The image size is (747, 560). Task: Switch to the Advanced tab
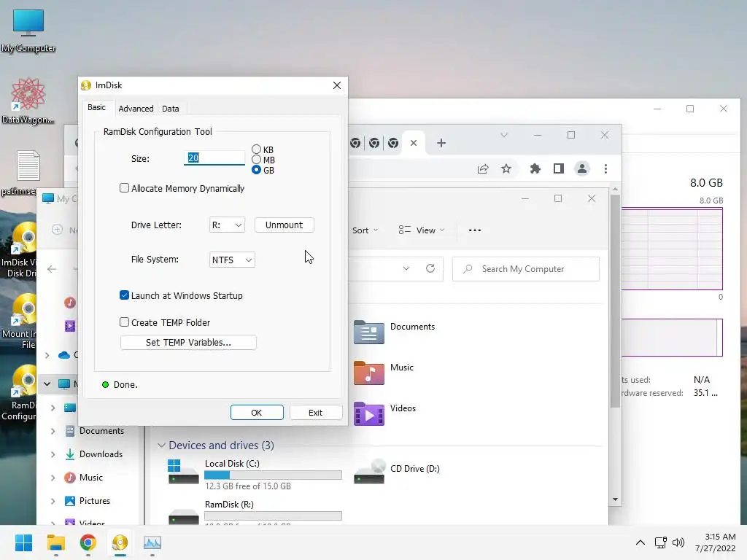[x=136, y=109]
